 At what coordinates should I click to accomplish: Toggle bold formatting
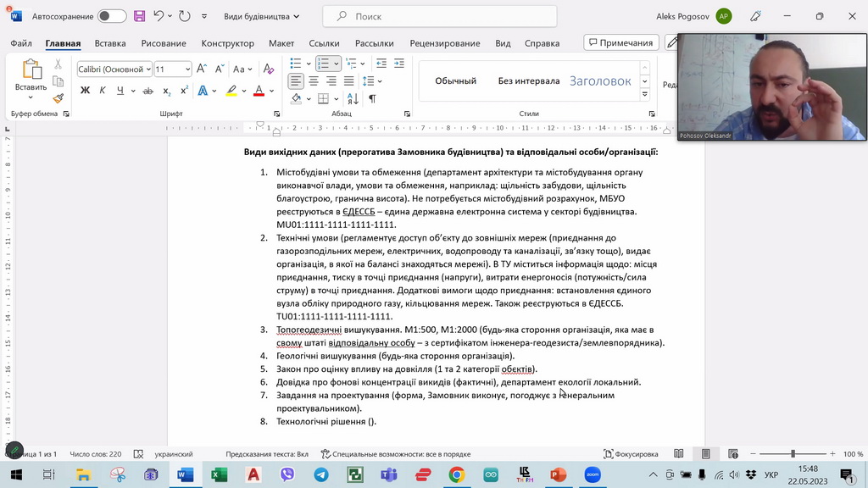click(x=85, y=90)
